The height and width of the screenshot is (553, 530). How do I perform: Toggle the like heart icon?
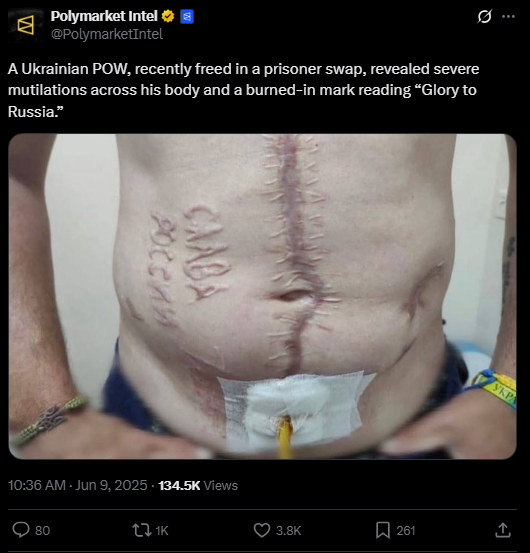(x=262, y=530)
